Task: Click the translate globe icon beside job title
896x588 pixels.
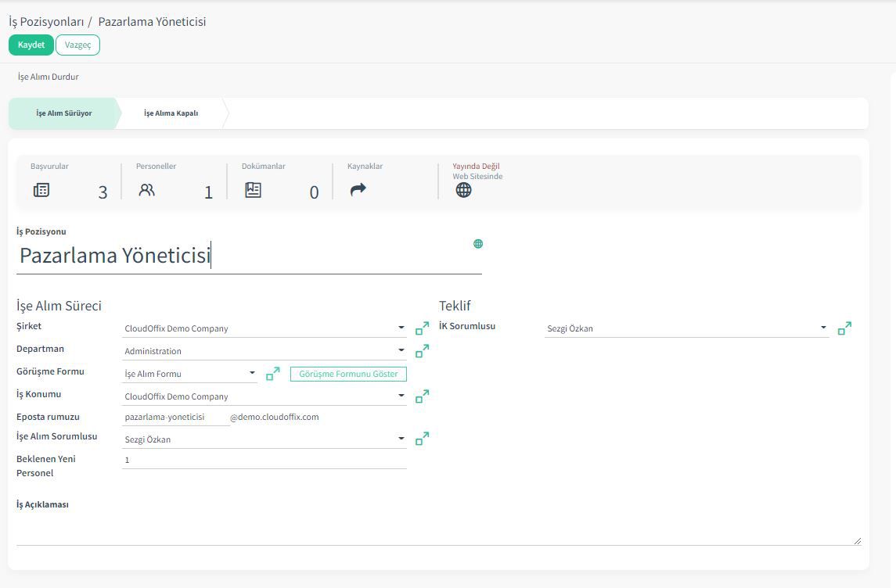Action: pyautogui.click(x=478, y=244)
